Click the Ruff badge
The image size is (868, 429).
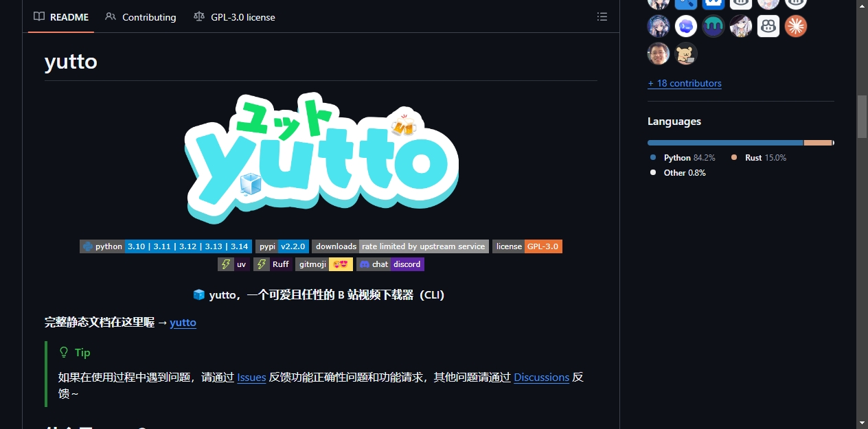(x=273, y=264)
